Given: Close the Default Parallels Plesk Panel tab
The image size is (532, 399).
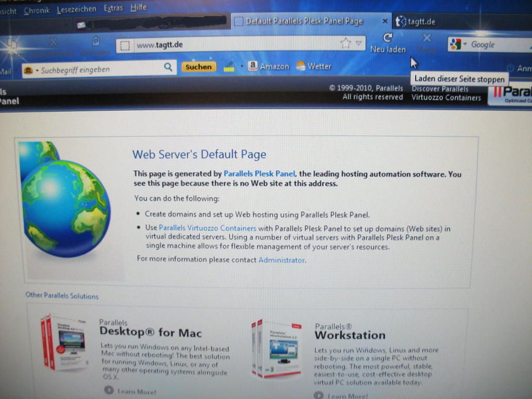Looking at the screenshot, I should pos(385,21).
